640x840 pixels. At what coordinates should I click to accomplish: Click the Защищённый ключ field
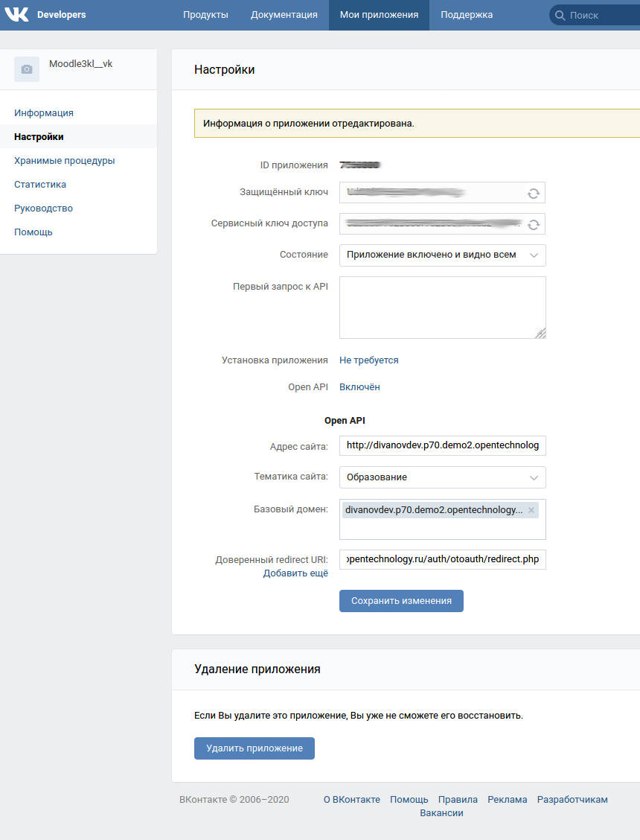tap(442, 193)
